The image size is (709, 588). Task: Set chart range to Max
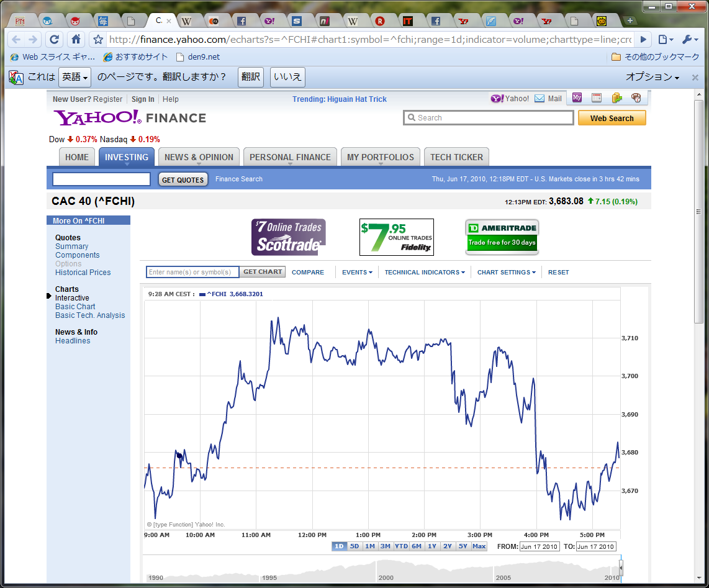pyautogui.click(x=479, y=546)
